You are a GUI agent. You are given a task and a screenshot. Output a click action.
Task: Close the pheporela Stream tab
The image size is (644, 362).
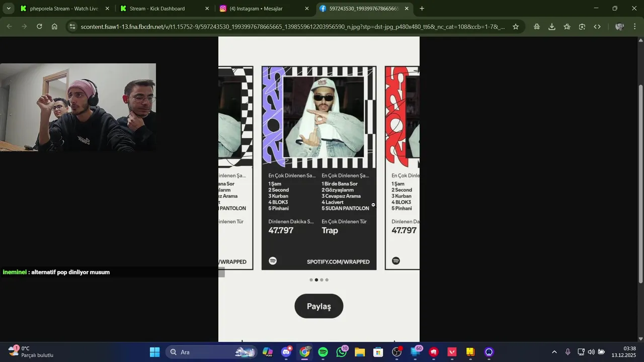[x=107, y=9]
